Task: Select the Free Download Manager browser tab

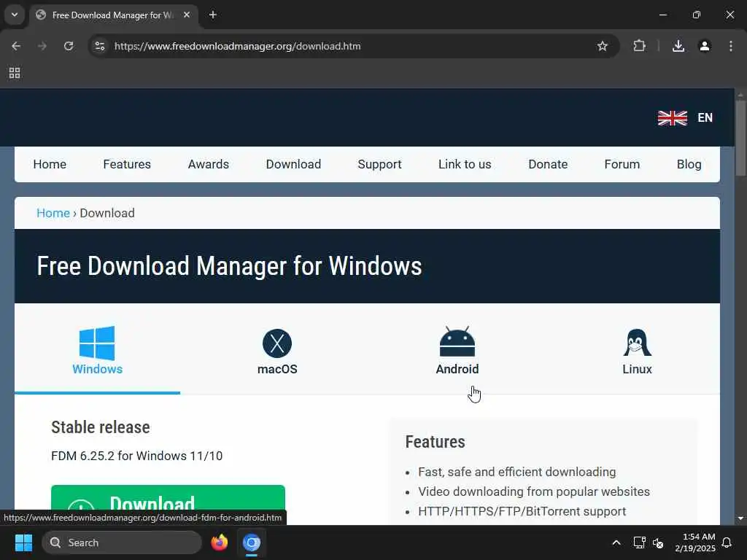Action: click(x=113, y=15)
